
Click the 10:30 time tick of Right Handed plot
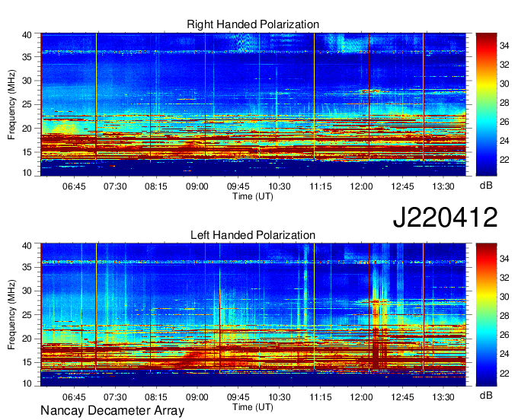279,186
